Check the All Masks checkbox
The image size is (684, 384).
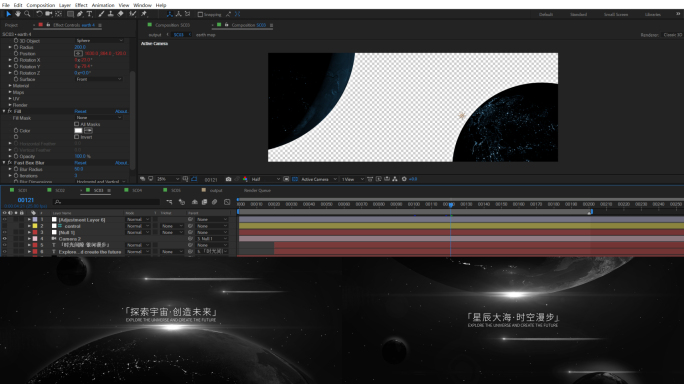[77, 124]
